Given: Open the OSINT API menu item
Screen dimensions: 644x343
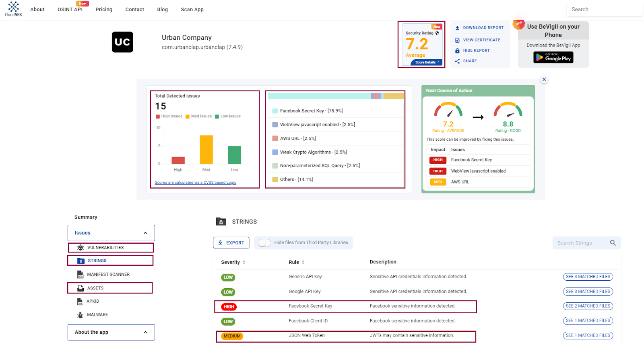Looking at the screenshot, I should coord(70,9).
